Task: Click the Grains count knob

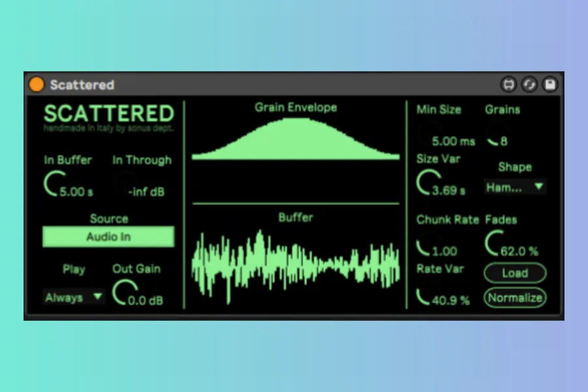Action: [496, 134]
